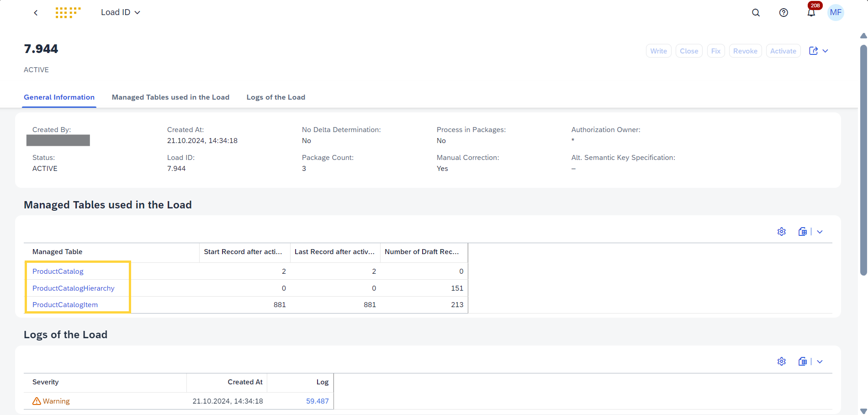Click the Created At column header in Logs
This screenshot has height=415, width=868.
[227, 382]
